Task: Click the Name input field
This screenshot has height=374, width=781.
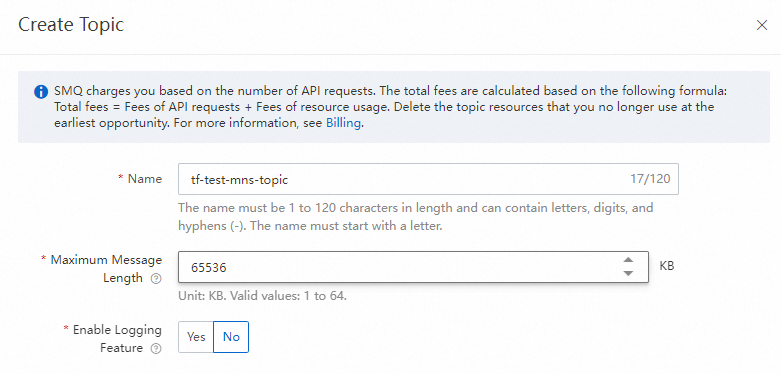Action: point(428,179)
